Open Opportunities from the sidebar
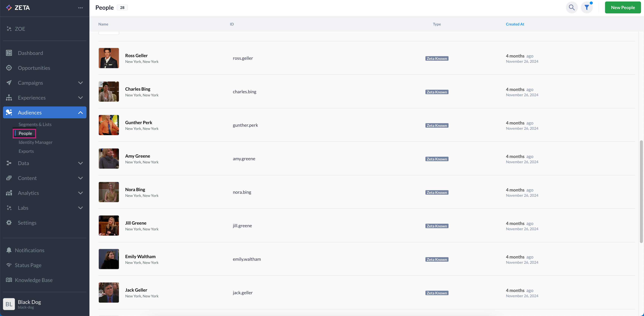This screenshot has width=644, height=316. tap(34, 68)
